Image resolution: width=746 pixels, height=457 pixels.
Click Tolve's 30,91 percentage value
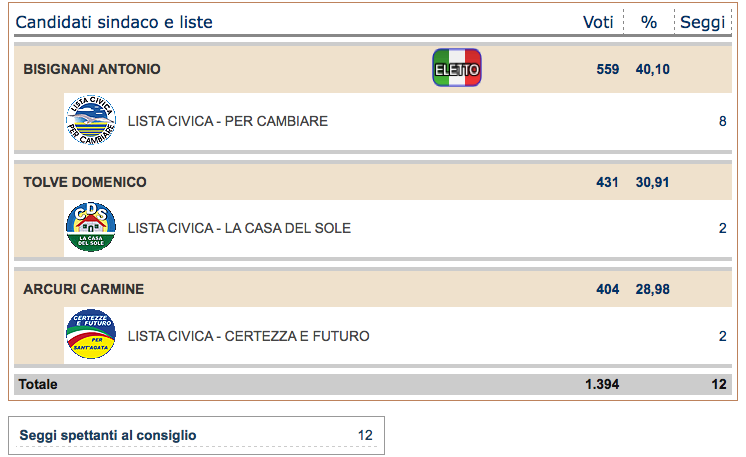click(x=652, y=182)
